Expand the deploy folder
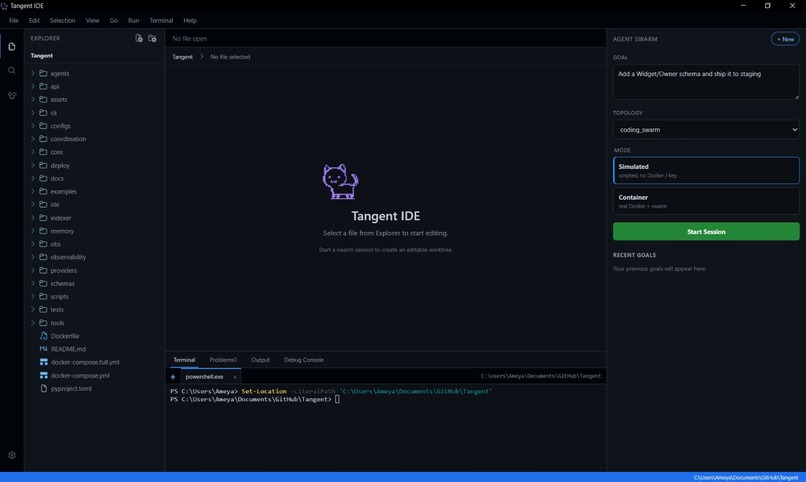The width and height of the screenshot is (806, 482). (33, 165)
